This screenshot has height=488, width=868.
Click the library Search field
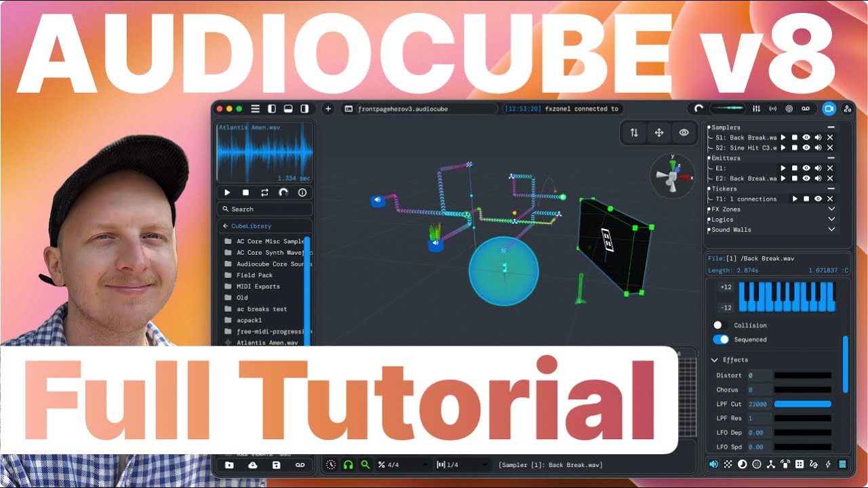tap(265, 209)
